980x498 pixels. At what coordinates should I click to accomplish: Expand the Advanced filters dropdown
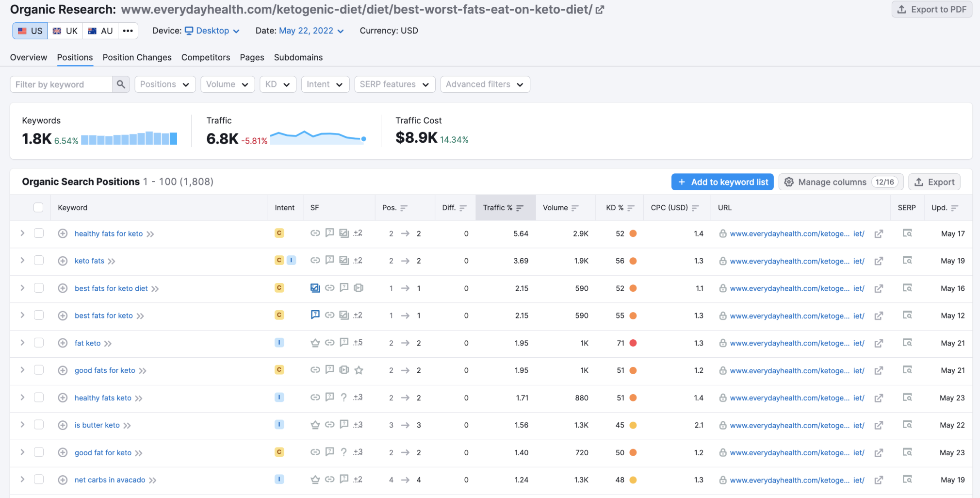(x=485, y=84)
